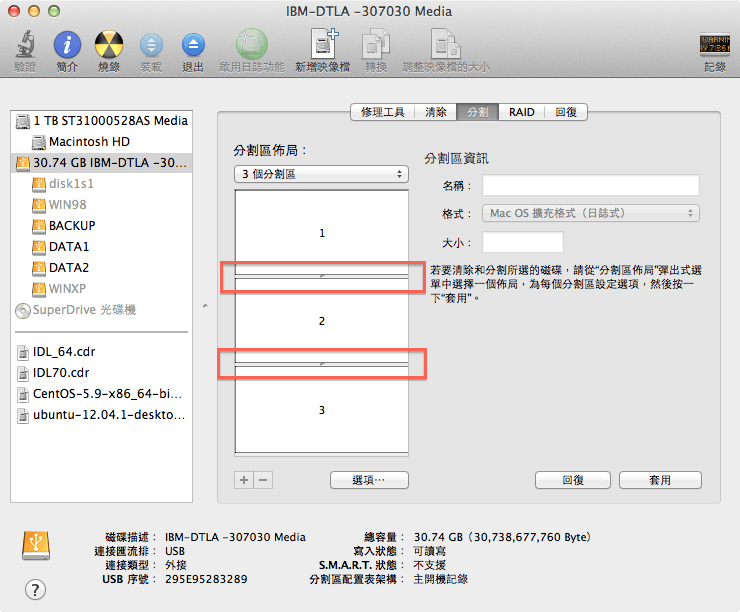Open the 記錄 (Log) icon
This screenshot has width=740, height=612.
tap(714, 45)
